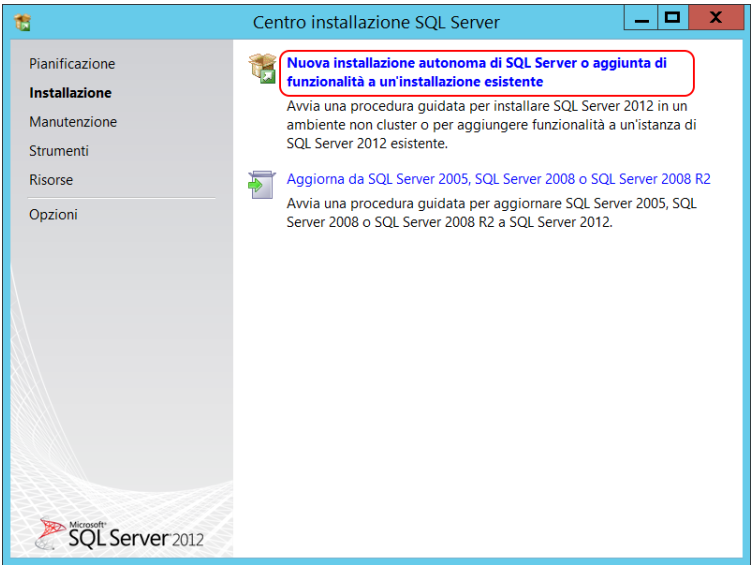Select Installazione in the sidebar
This screenshot has width=753, height=565.
(x=71, y=93)
